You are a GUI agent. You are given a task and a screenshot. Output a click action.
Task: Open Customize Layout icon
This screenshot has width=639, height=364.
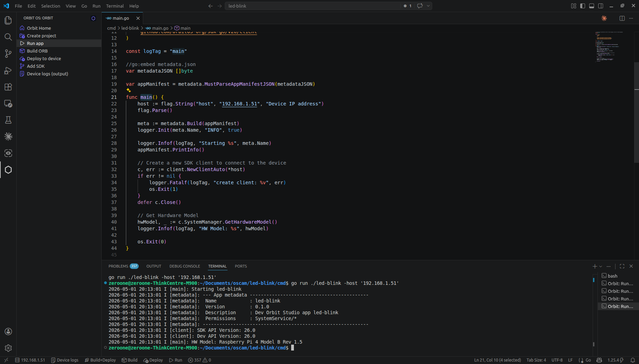point(574,6)
